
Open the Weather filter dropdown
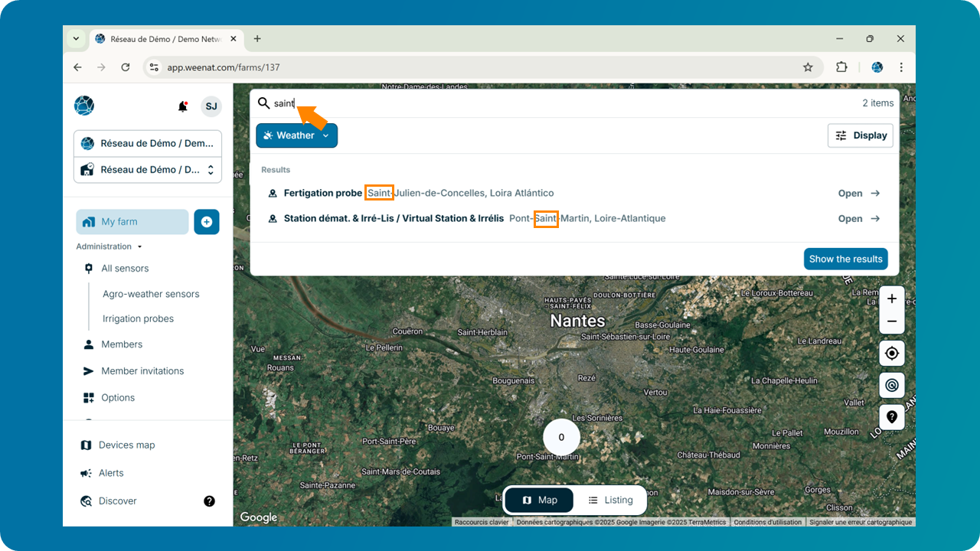click(296, 135)
